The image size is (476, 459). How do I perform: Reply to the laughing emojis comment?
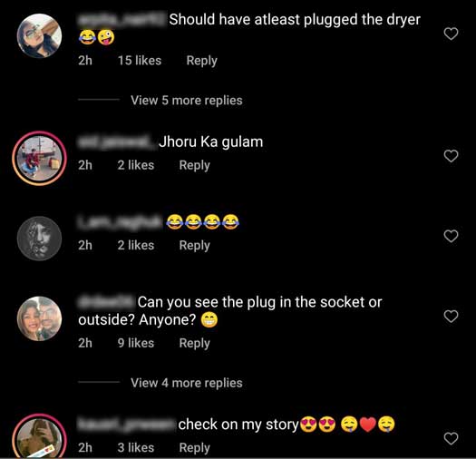pos(194,246)
